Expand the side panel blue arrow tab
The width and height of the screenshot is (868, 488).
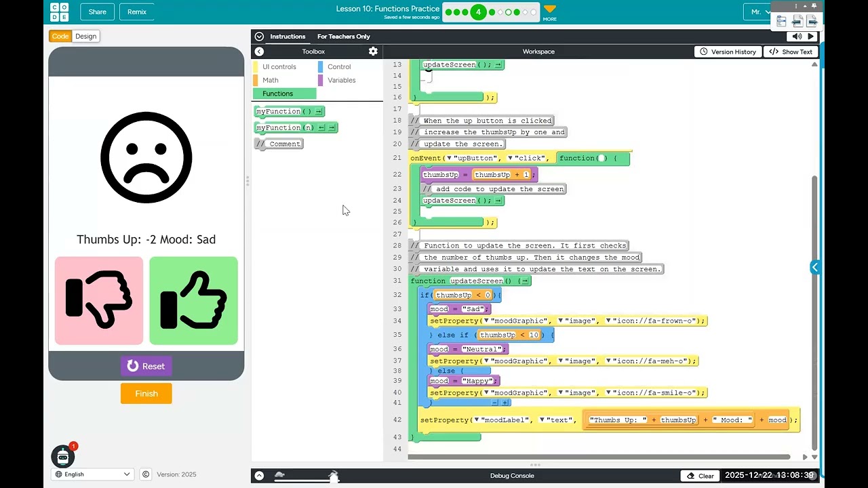tap(815, 267)
